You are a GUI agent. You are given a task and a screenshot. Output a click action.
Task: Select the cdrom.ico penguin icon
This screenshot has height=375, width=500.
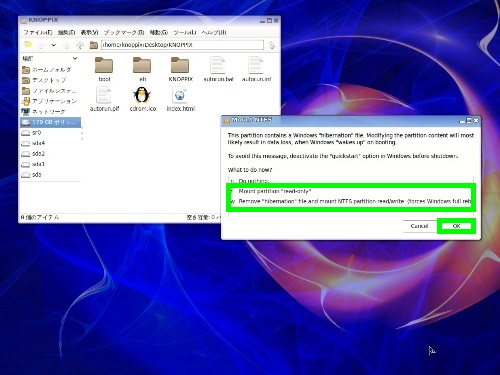tap(142, 95)
